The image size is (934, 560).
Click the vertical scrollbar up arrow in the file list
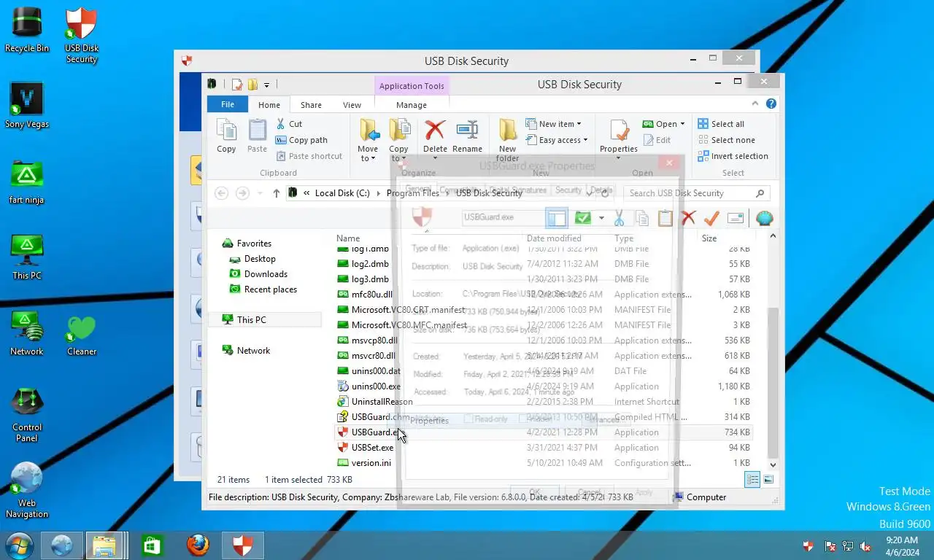pos(773,237)
